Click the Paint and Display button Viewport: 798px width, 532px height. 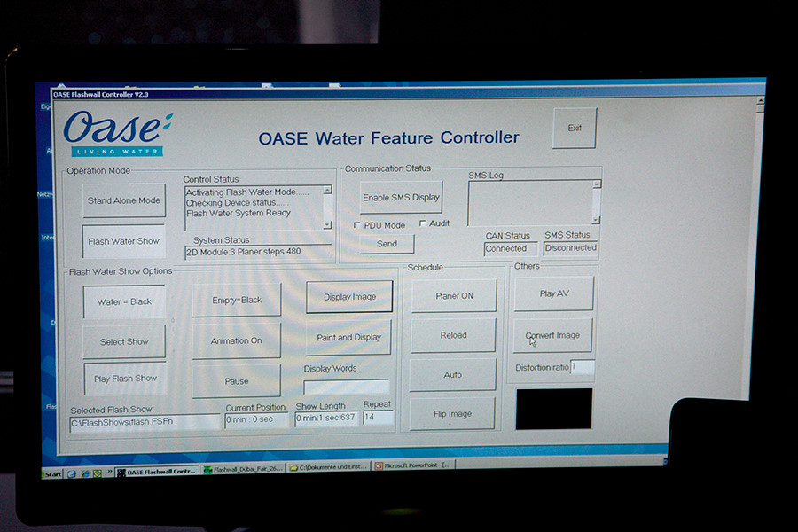348,337
